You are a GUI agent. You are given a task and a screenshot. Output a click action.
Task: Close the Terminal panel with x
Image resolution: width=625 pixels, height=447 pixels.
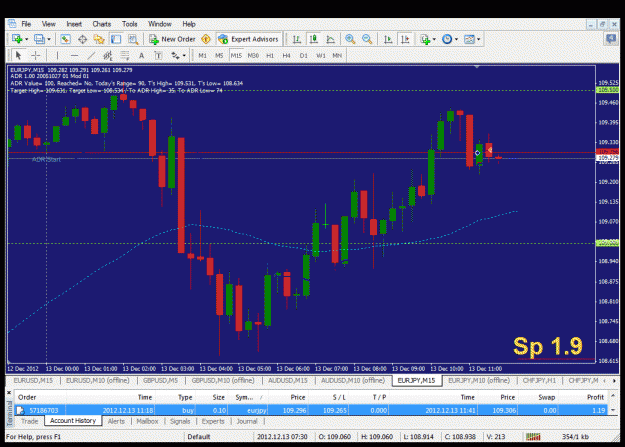point(9,393)
